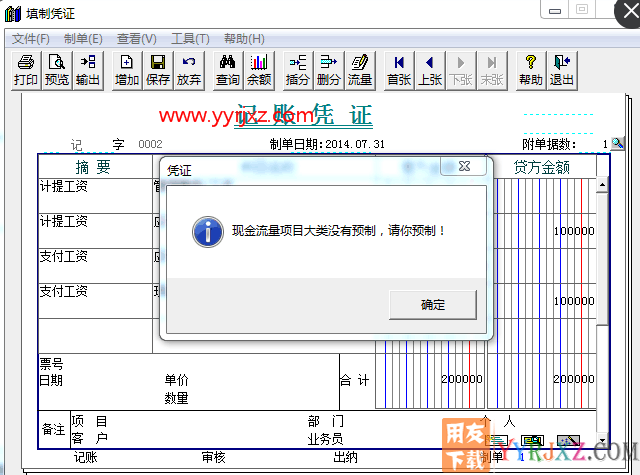Minimize the 填制凭证 window
Screen dimensions: 640x475
click(x=555, y=11)
